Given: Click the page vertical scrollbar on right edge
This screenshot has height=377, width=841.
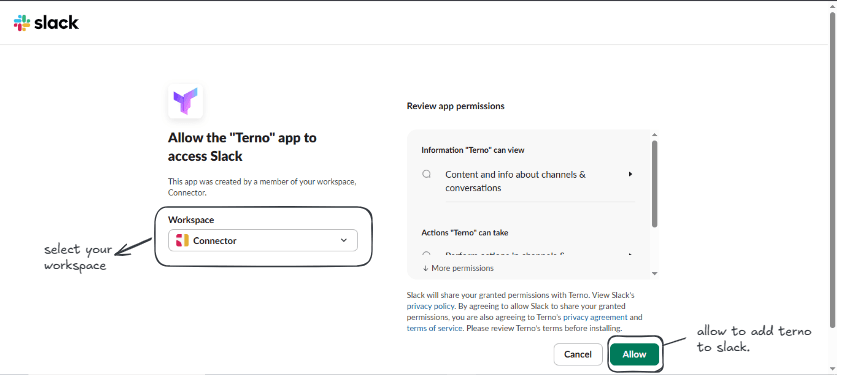Looking at the screenshot, I should [x=832, y=169].
